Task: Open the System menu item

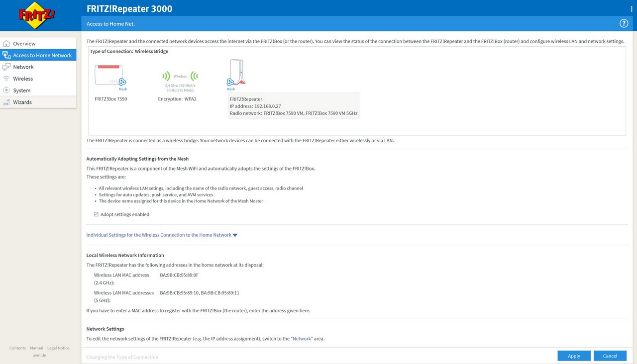Action: 38,90
